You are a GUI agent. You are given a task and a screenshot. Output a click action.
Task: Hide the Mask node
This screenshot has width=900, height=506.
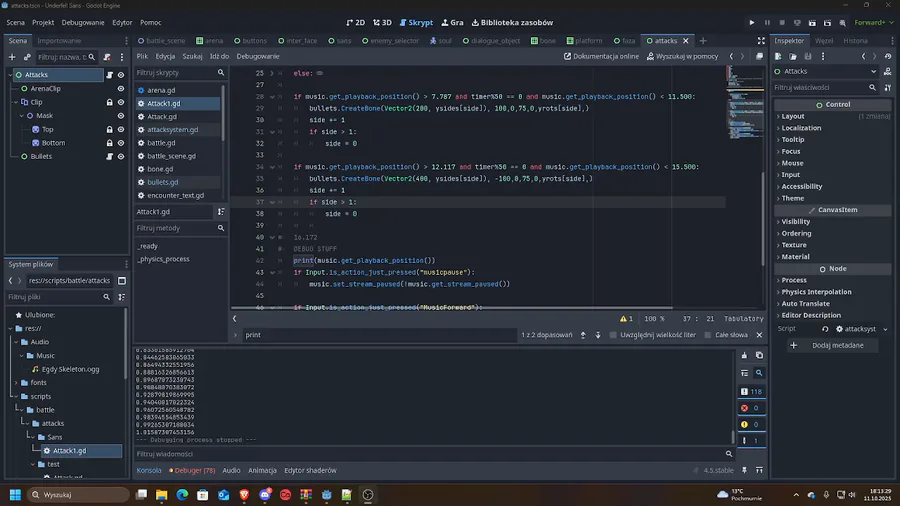point(121,115)
